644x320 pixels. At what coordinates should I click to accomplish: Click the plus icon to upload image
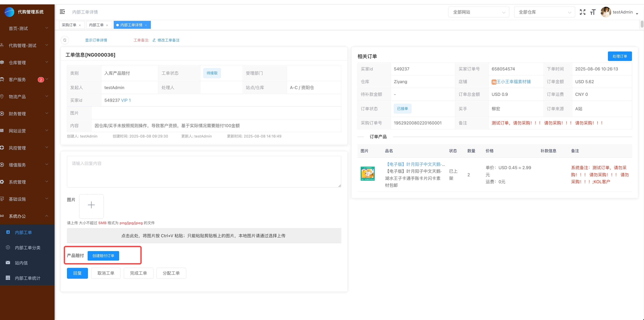91,205
